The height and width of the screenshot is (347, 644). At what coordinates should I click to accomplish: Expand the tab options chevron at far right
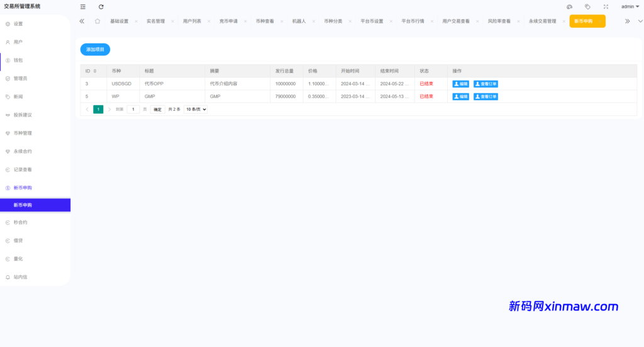[640, 21]
